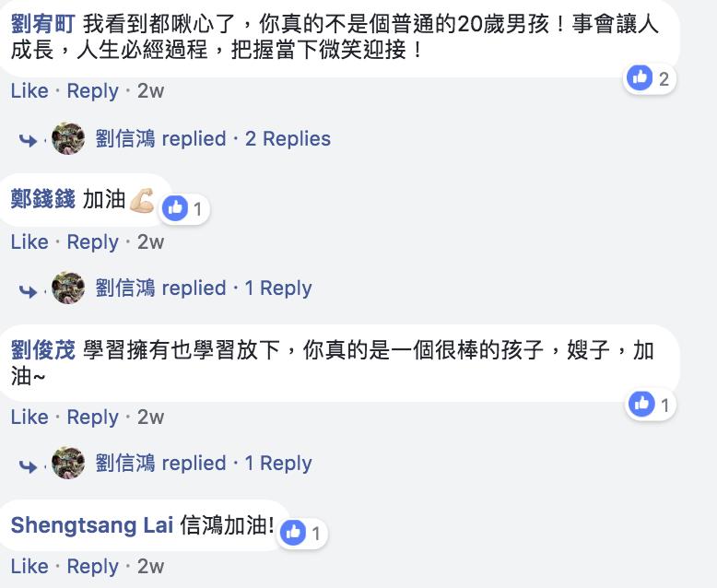Click the reply arrow icon under 劉俊茂's comment
Image resolution: width=717 pixels, height=588 pixels.
(29, 465)
